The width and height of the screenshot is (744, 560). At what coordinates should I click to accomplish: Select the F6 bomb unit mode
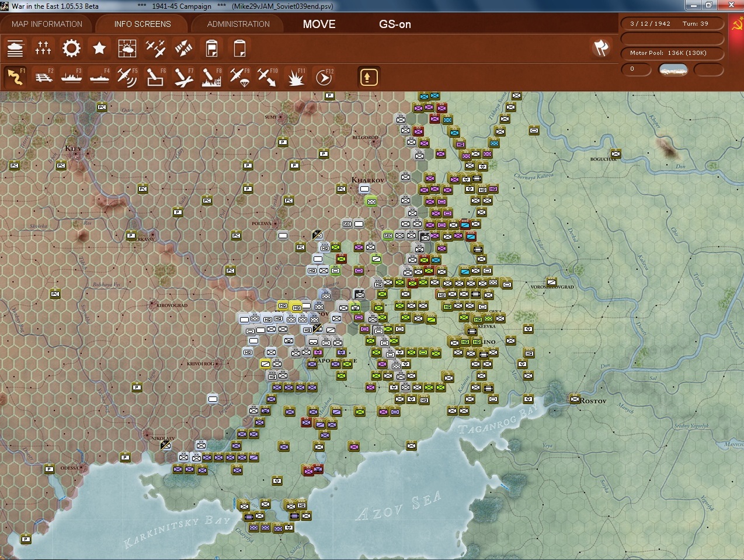pyautogui.click(x=155, y=77)
